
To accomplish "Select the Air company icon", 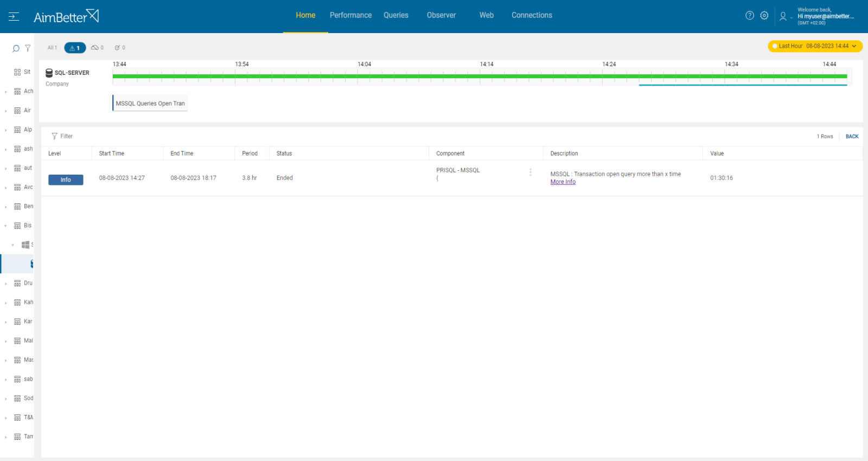I will point(17,111).
